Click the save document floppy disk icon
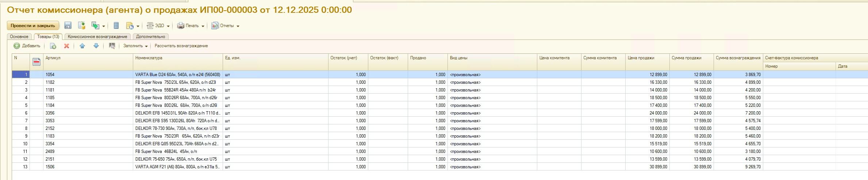The width and height of the screenshot is (868, 180). 68,26
